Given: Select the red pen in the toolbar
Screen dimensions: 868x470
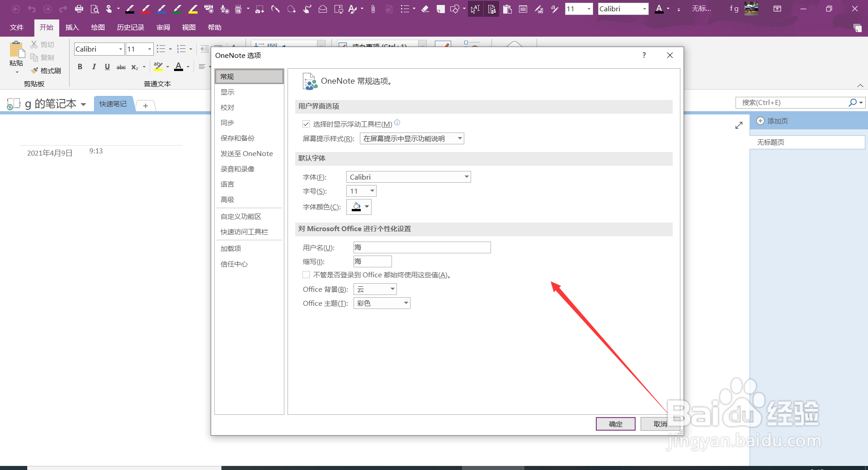Looking at the screenshot, I should coord(146,9).
